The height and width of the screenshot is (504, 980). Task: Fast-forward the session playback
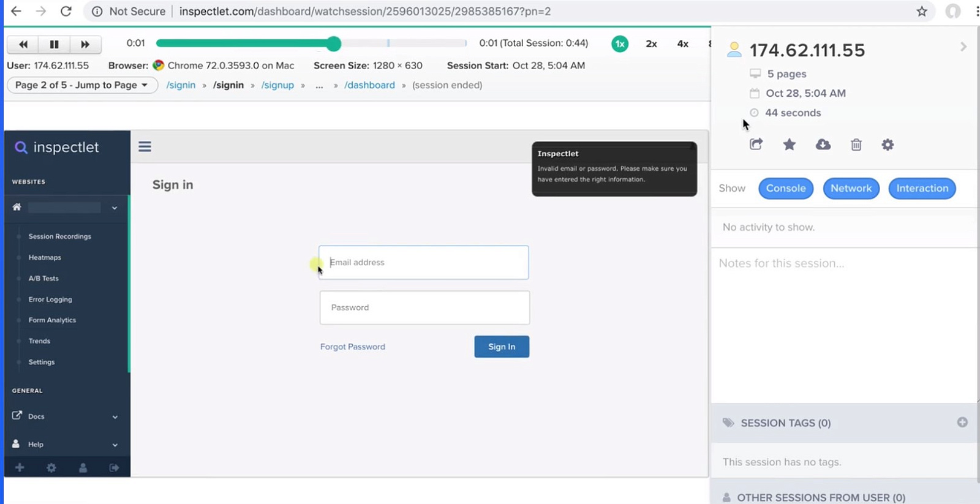click(x=85, y=44)
